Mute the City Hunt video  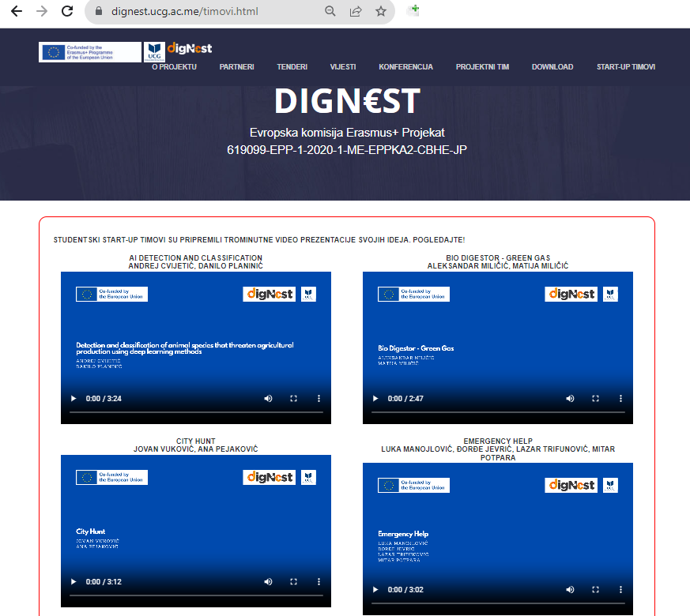click(268, 582)
